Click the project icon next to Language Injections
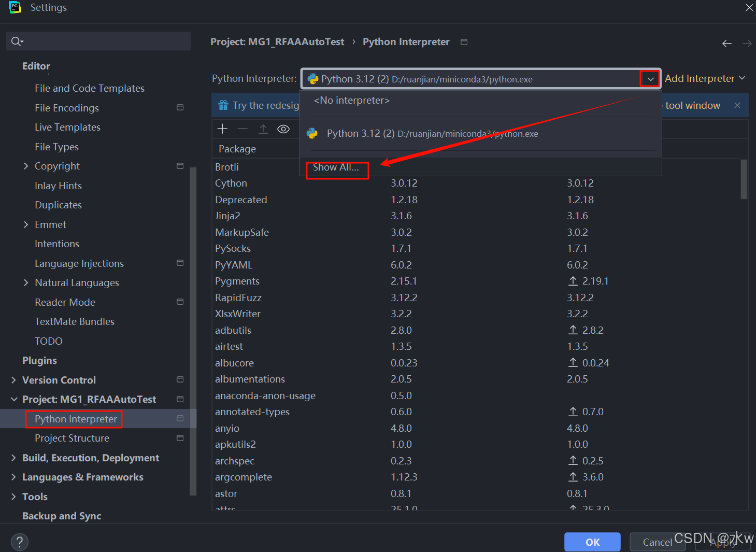Screen dimensions: 756x552 (180, 263)
